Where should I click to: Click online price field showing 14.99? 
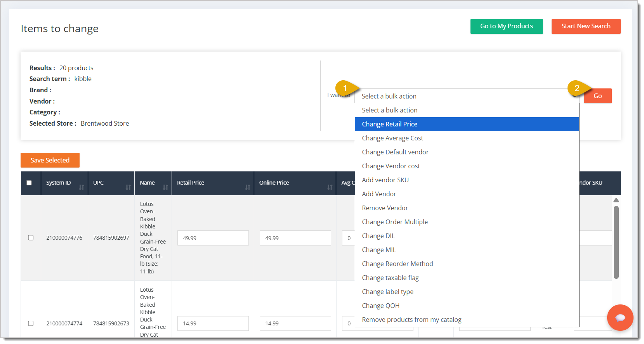coord(295,323)
